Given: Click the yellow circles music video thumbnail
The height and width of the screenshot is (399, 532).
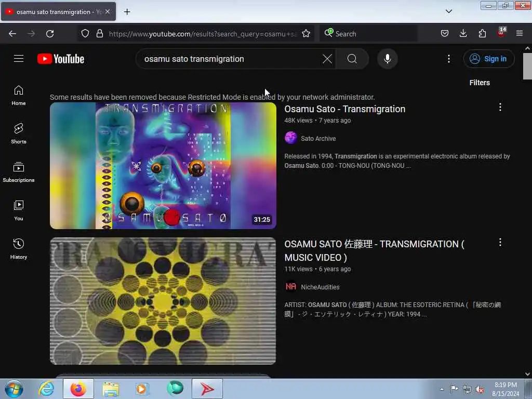Looking at the screenshot, I should tap(163, 301).
